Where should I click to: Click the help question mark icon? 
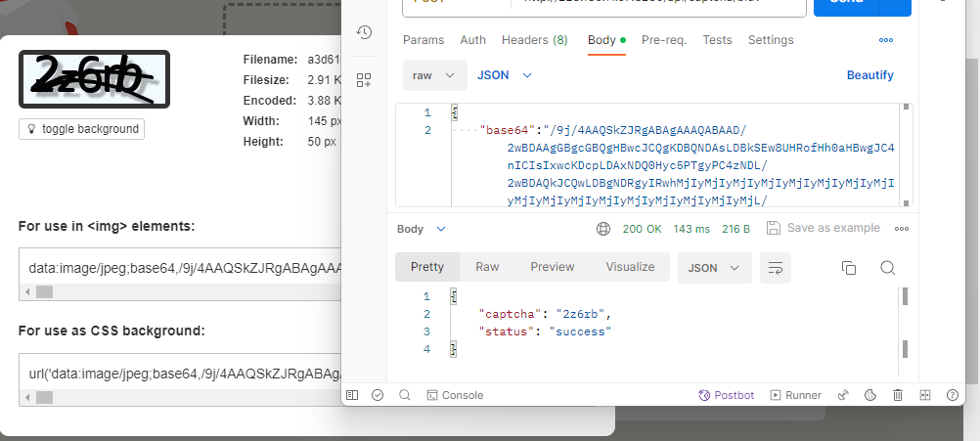952,395
